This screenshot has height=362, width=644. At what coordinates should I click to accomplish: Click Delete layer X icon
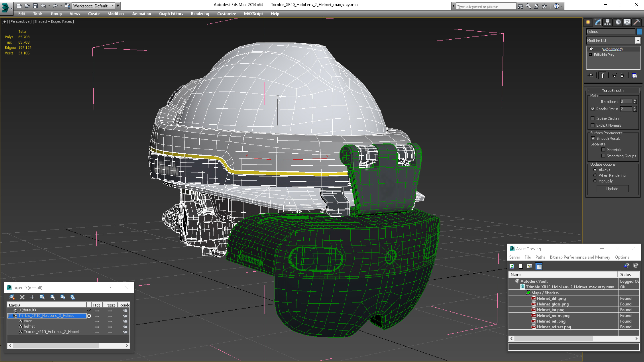22,297
